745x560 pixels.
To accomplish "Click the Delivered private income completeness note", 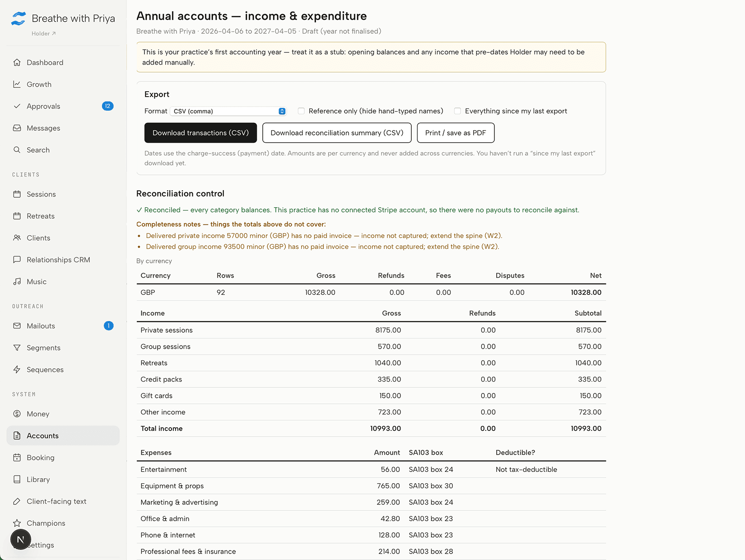I will tap(324, 236).
